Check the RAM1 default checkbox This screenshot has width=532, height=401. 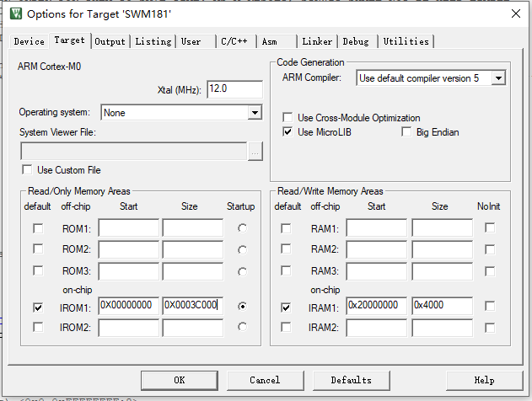pos(286,228)
